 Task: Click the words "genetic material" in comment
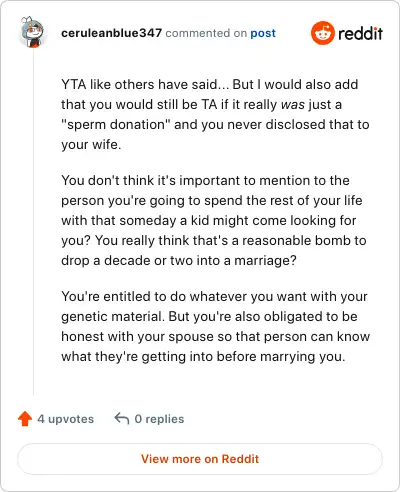(x=113, y=317)
